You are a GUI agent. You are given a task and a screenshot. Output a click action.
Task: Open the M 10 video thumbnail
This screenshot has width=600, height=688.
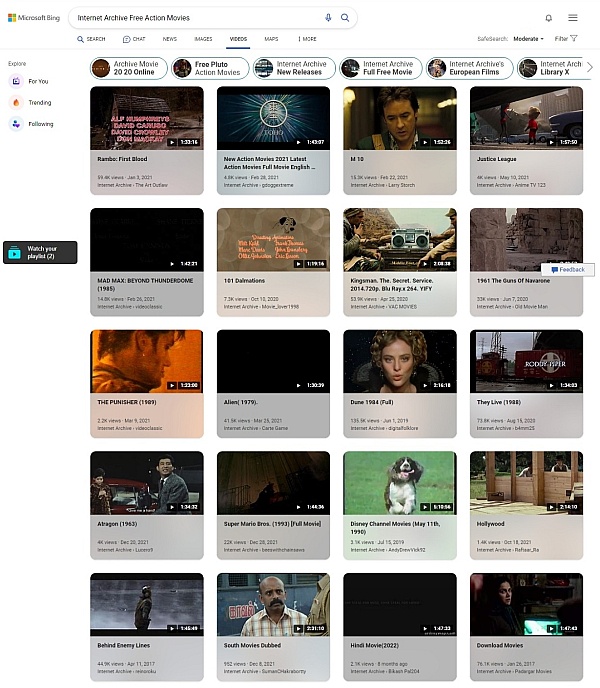pyautogui.click(x=400, y=118)
